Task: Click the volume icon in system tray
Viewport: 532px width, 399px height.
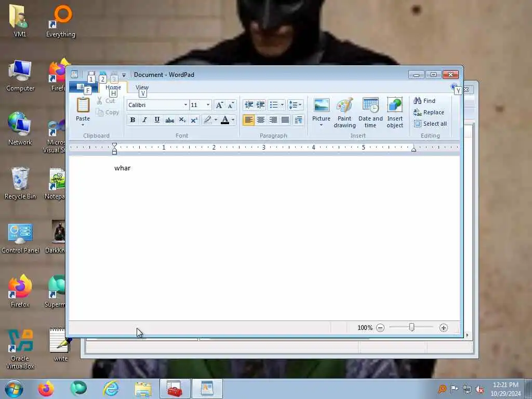Action: pos(480,389)
